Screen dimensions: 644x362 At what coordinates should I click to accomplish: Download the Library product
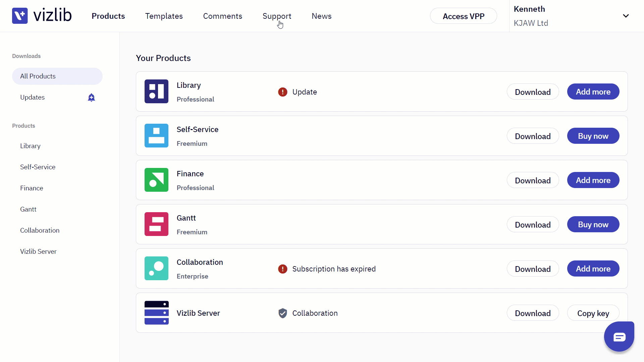(x=533, y=92)
